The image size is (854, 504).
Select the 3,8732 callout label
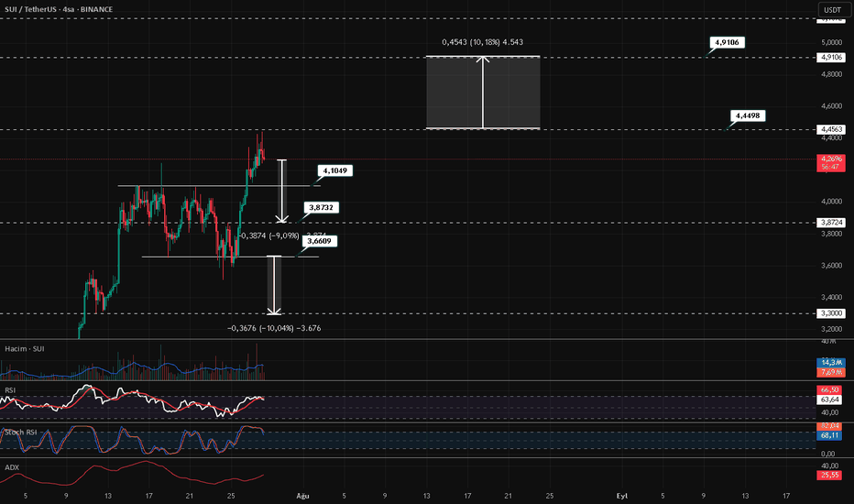pos(321,207)
